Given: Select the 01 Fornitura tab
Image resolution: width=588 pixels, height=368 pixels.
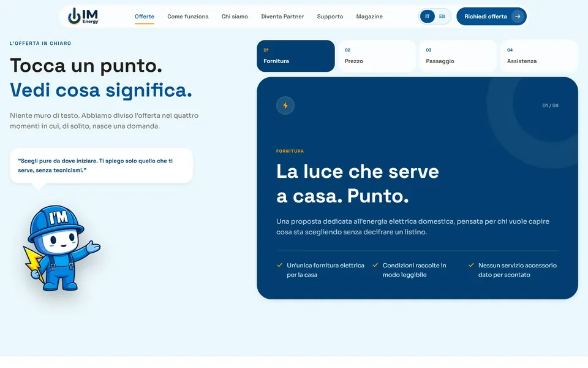Looking at the screenshot, I should pyautogui.click(x=295, y=56).
